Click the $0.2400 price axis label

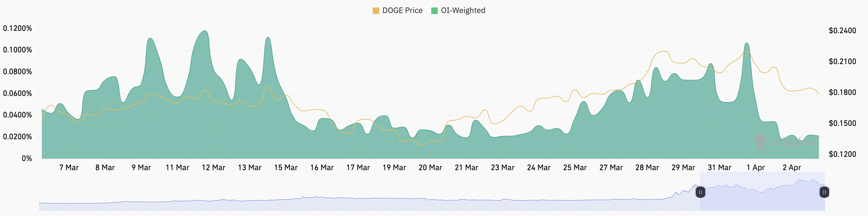coord(842,31)
